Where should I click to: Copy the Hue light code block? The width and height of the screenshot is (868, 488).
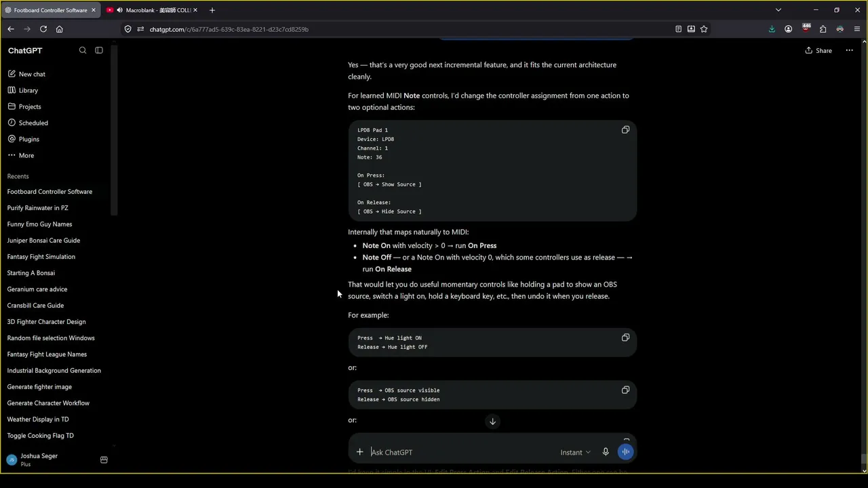point(625,338)
